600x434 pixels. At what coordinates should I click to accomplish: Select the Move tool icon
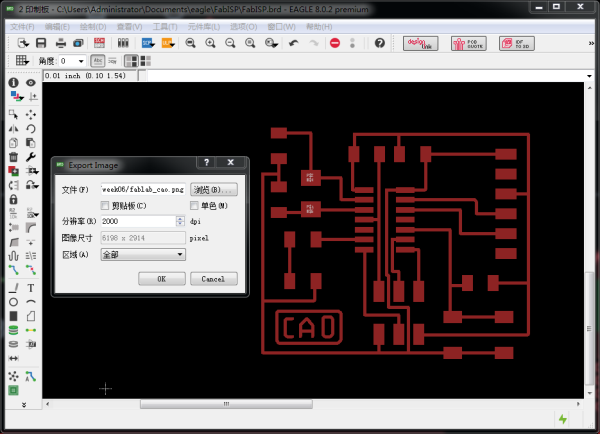(x=31, y=114)
